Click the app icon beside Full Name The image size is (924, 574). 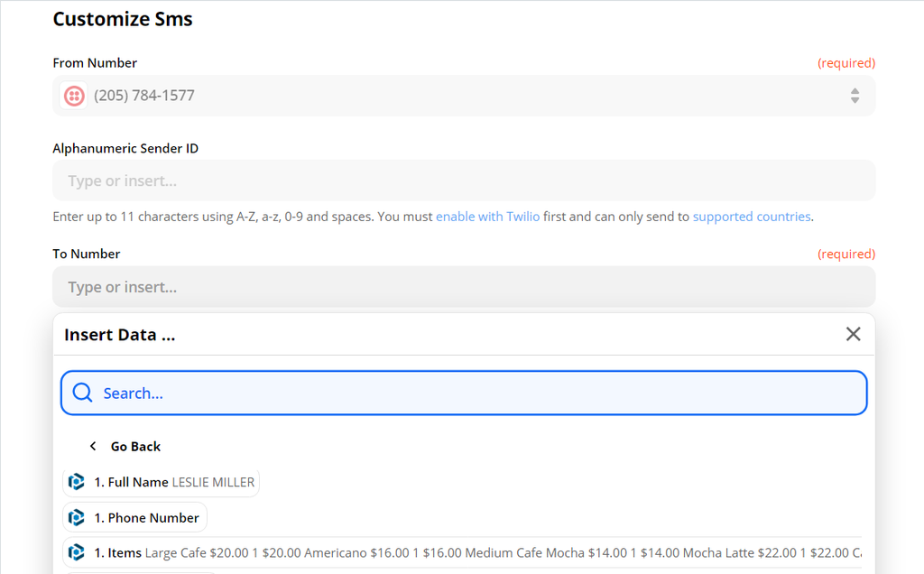pos(77,481)
